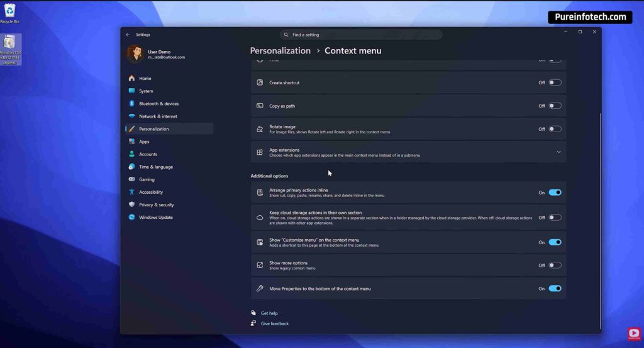
Task: Click the Rotate image row icon
Action: tap(260, 129)
